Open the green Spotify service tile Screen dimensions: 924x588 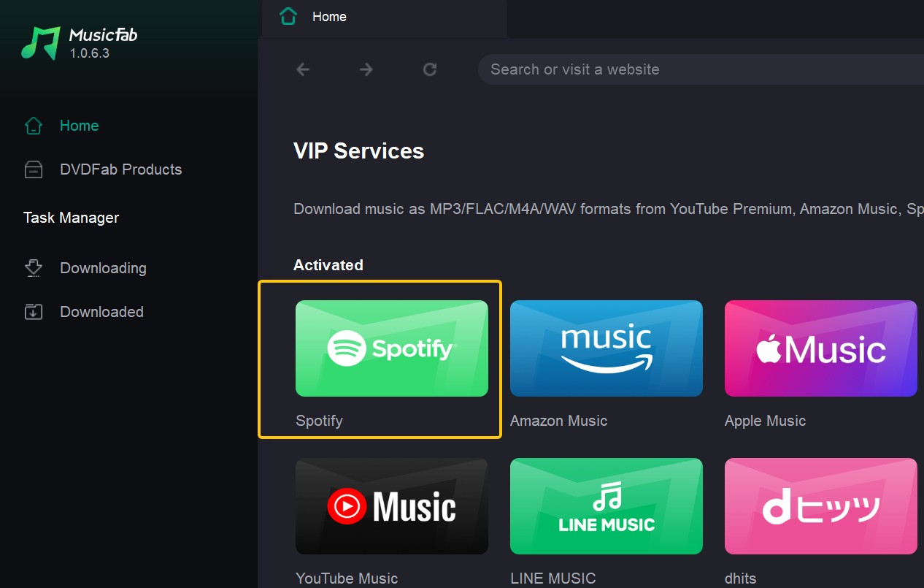click(391, 348)
